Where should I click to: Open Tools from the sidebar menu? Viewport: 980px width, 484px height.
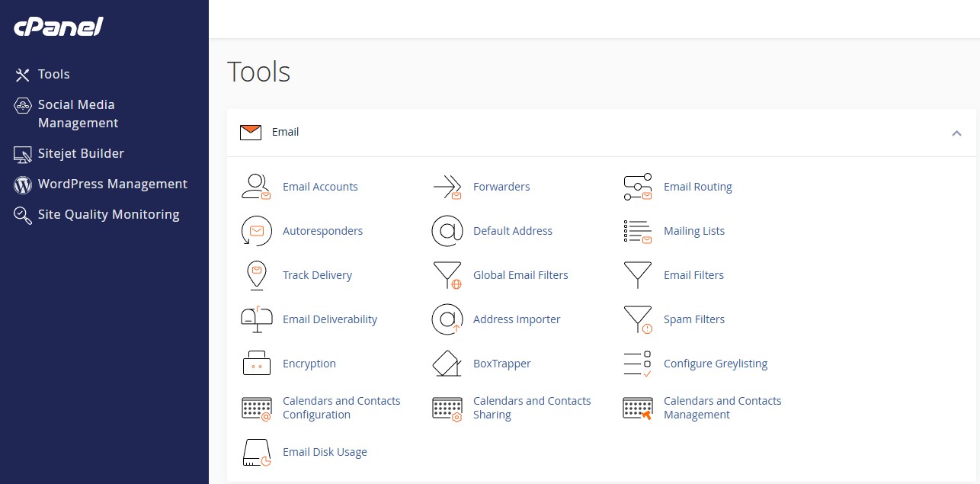pos(54,75)
